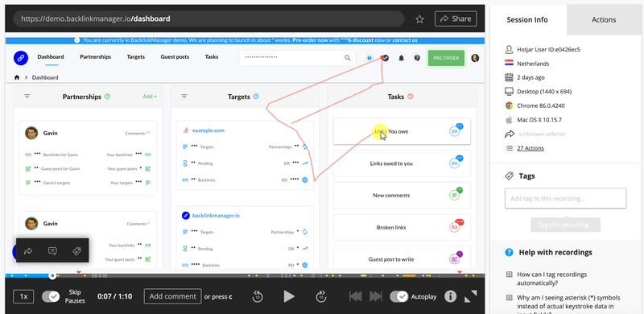Click the timeline playhead handle
644x314 pixels.
(52, 276)
